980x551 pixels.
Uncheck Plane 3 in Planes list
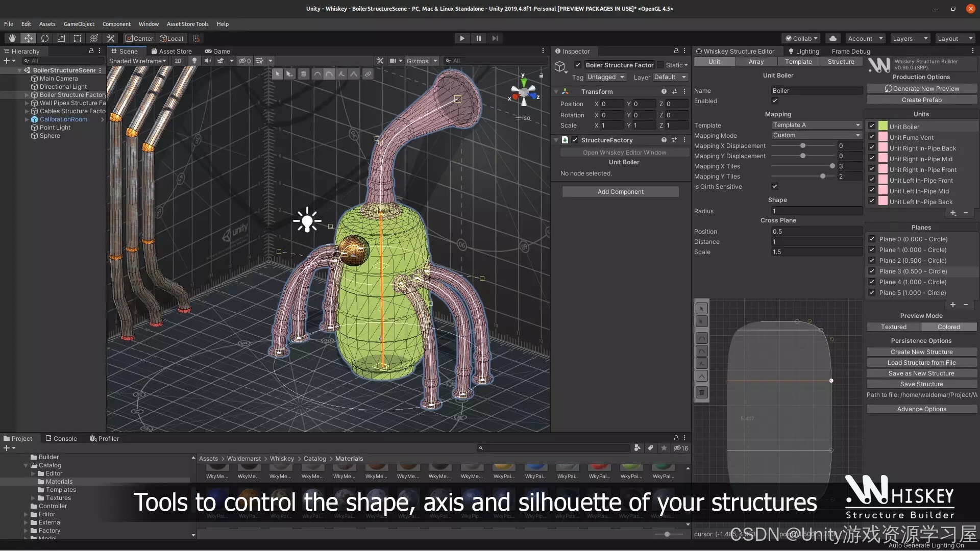tap(872, 271)
